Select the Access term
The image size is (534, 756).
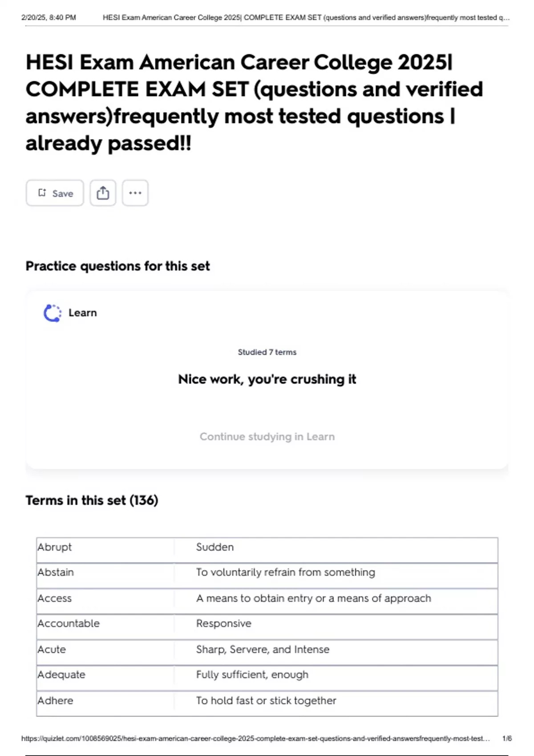pyautogui.click(x=54, y=598)
